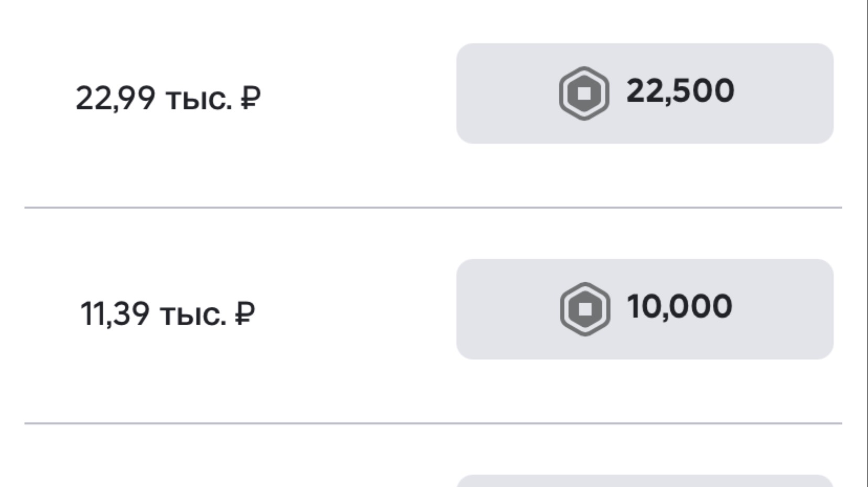Click the ruble sign after 22,99 тыс.

(251, 98)
